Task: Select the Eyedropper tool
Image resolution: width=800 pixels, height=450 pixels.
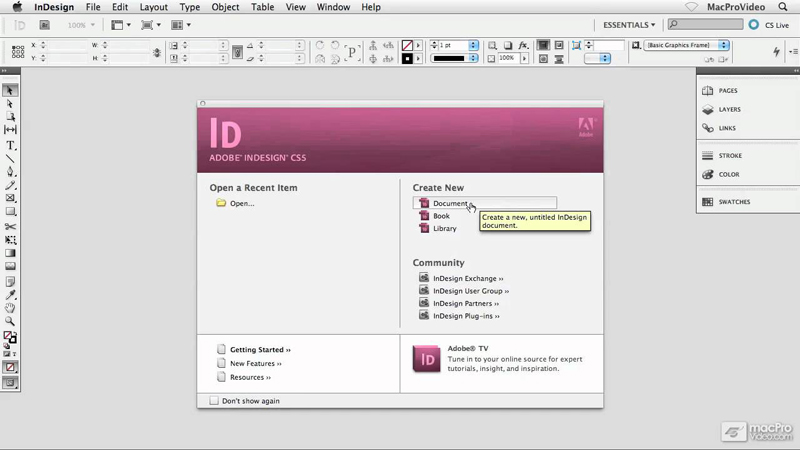Action: [10, 295]
